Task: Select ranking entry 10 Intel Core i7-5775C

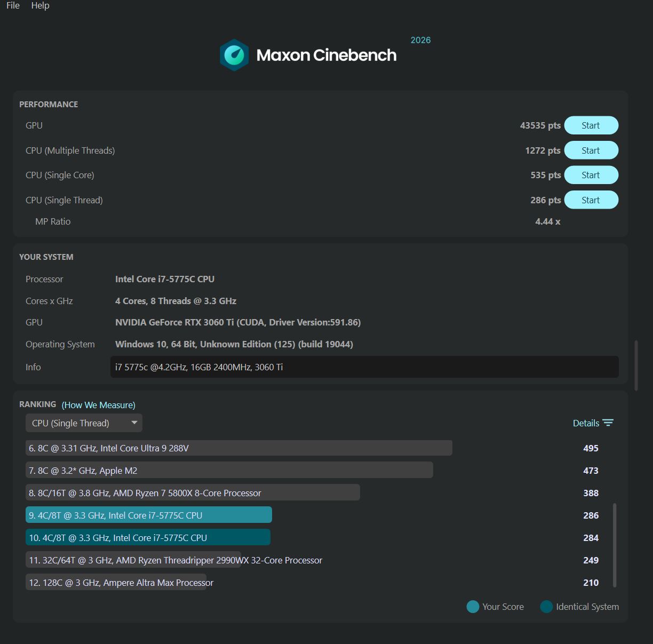Action: (x=148, y=538)
